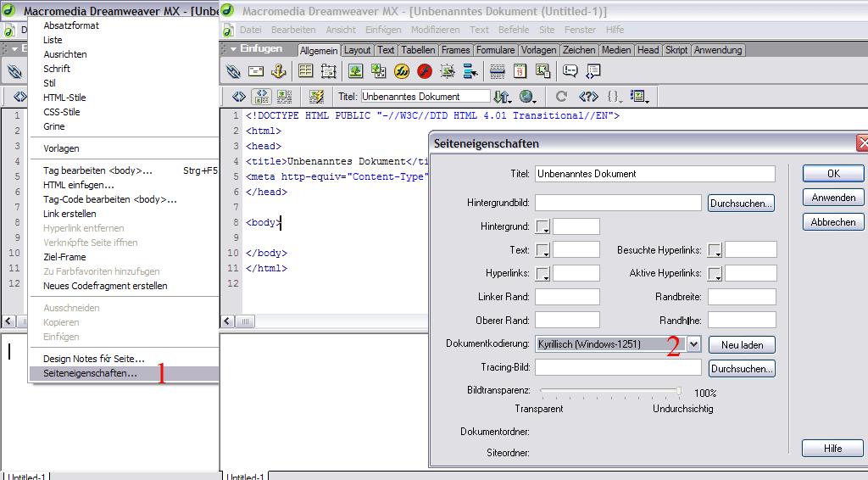Open Aktive Hyperlinks color swatch
This screenshot has width=868, height=480.
click(715, 273)
